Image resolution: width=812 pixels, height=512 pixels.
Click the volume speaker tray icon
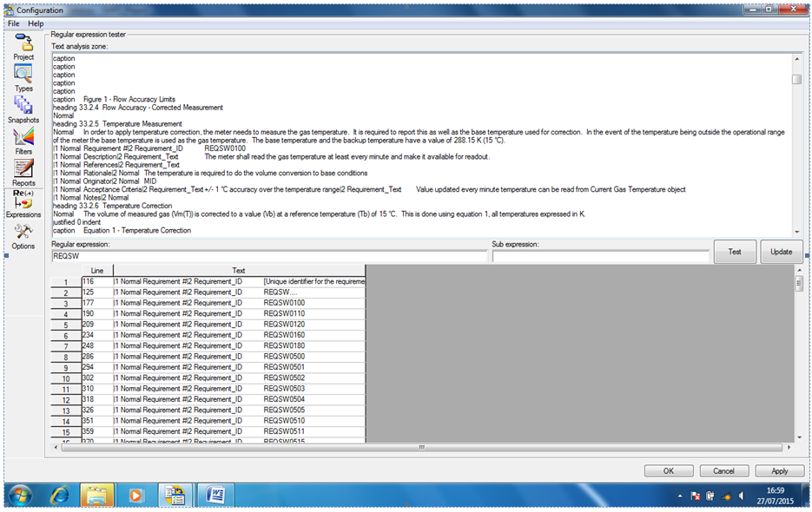click(x=742, y=496)
